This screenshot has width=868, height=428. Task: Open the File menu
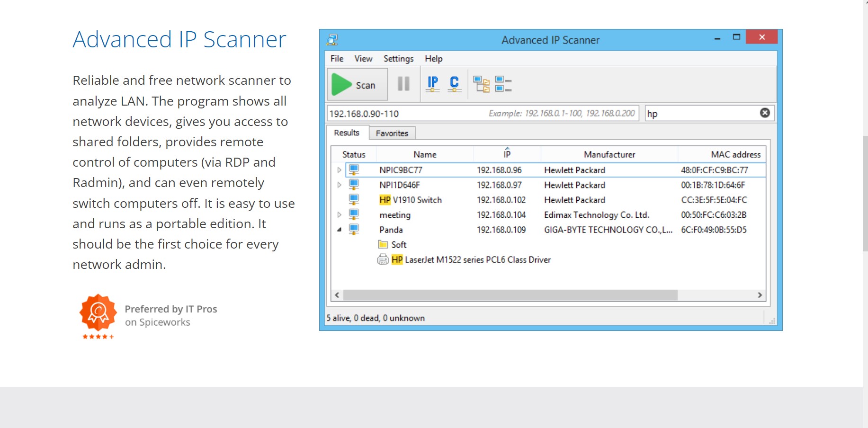pos(337,59)
